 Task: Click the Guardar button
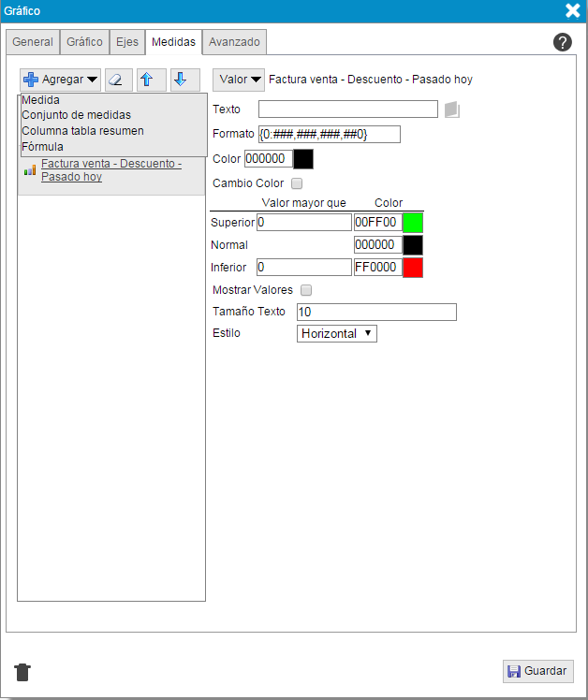click(x=537, y=671)
